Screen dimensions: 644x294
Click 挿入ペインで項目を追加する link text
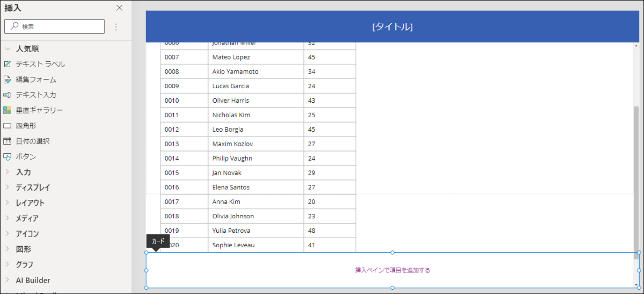point(392,270)
